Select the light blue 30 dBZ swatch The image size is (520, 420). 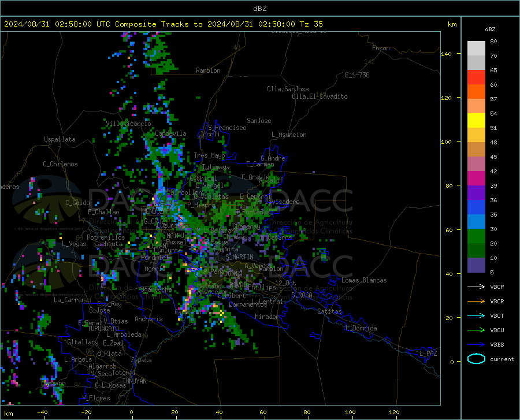476,222
